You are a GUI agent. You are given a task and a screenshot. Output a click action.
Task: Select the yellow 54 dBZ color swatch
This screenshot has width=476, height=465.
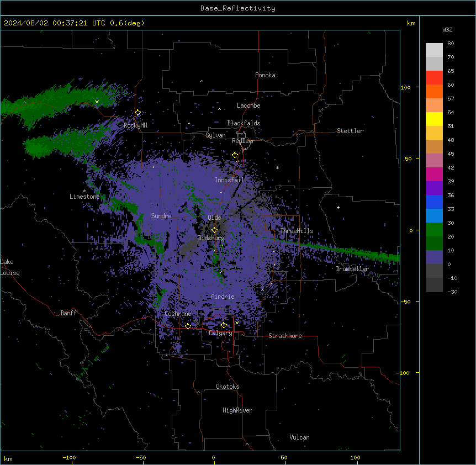pos(434,119)
